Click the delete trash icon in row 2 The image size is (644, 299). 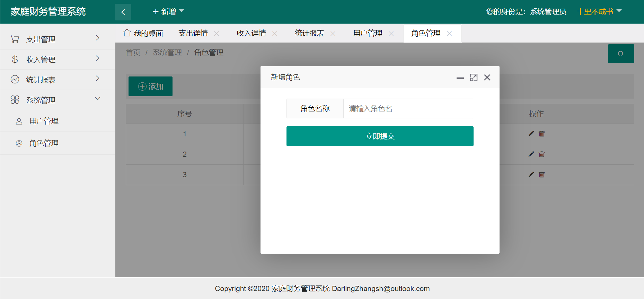(x=542, y=154)
